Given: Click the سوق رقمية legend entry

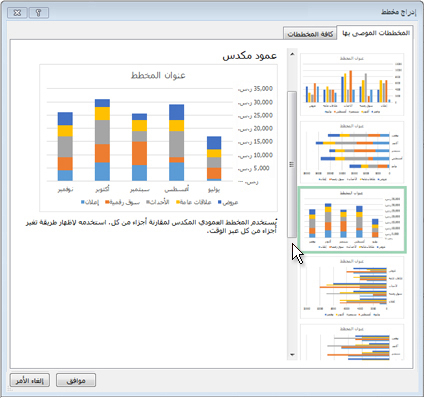Looking at the screenshot, I should point(122,202).
